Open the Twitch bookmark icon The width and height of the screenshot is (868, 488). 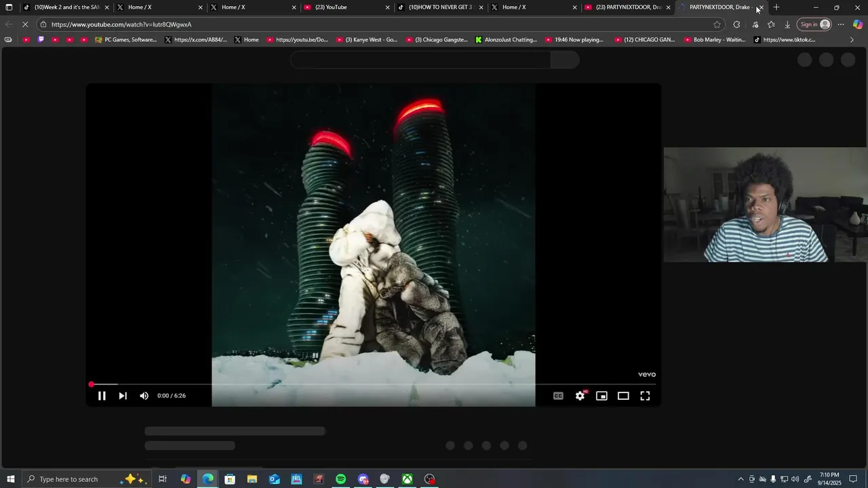coord(41,40)
